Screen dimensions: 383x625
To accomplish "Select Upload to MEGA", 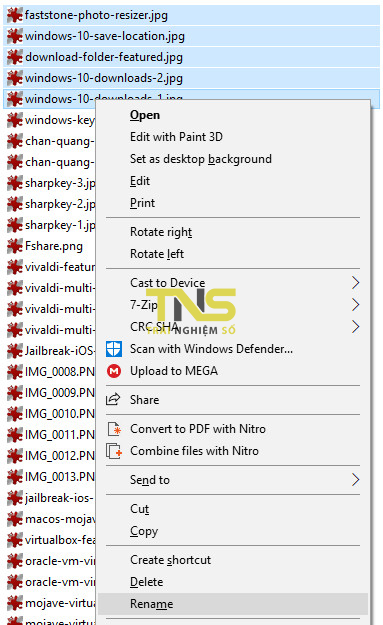I will [x=174, y=371].
